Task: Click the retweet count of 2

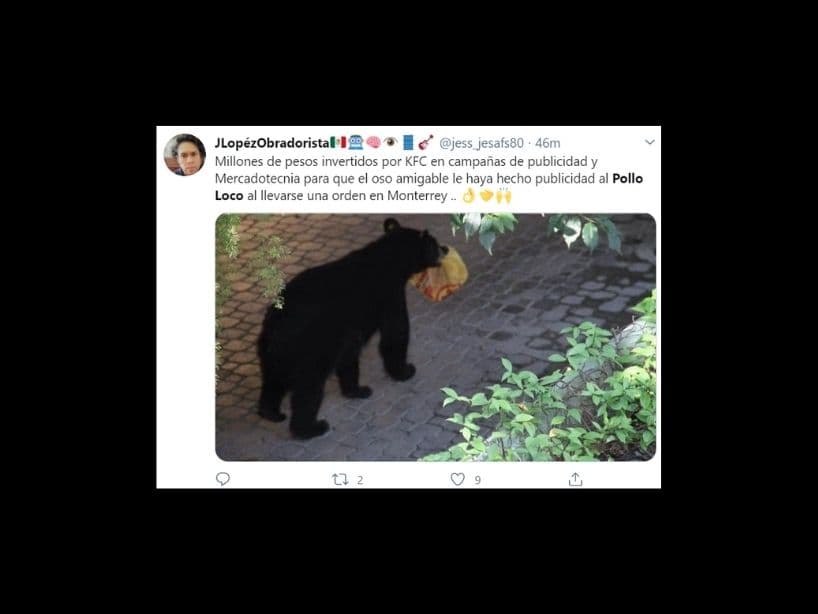Action: pos(360,479)
